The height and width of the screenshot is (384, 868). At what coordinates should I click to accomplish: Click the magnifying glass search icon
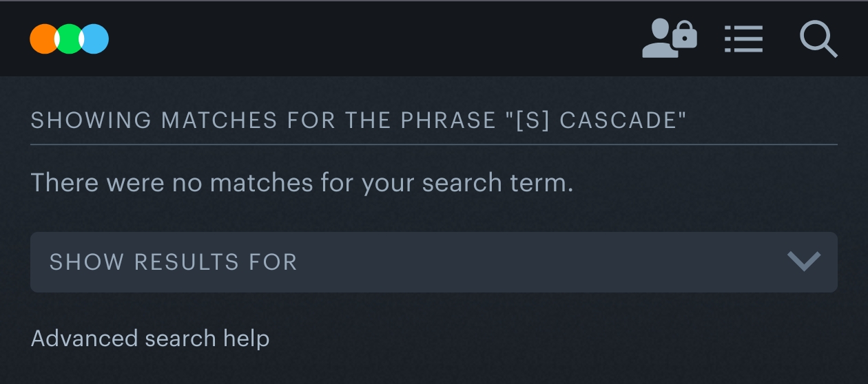tap(818, 39)
